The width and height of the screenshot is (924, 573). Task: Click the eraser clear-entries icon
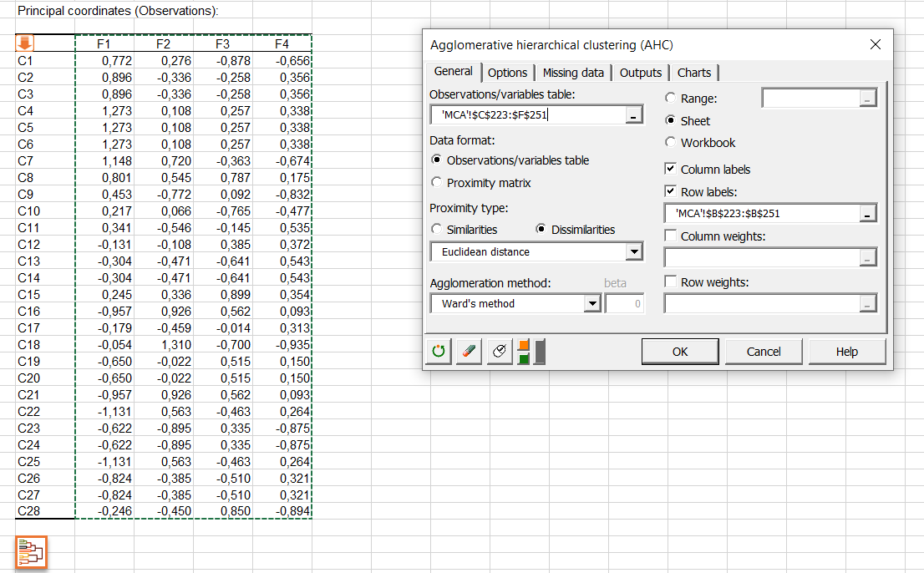tap(469, 352)
